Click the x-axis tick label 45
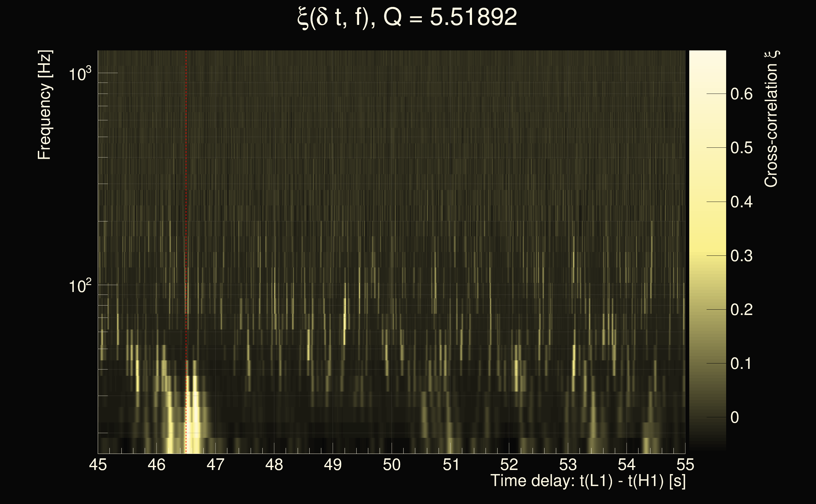 [x=98, y=465]
